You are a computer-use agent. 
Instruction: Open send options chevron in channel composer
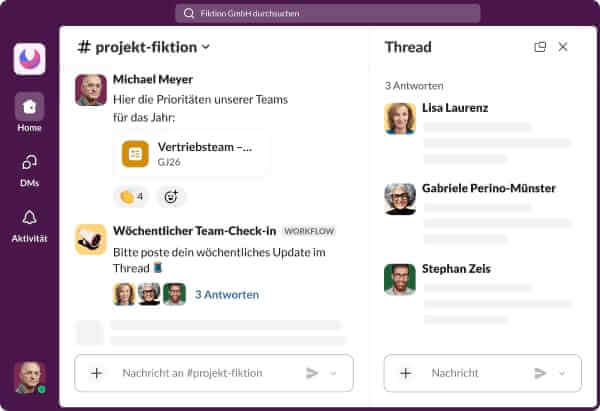coord(333,373)
